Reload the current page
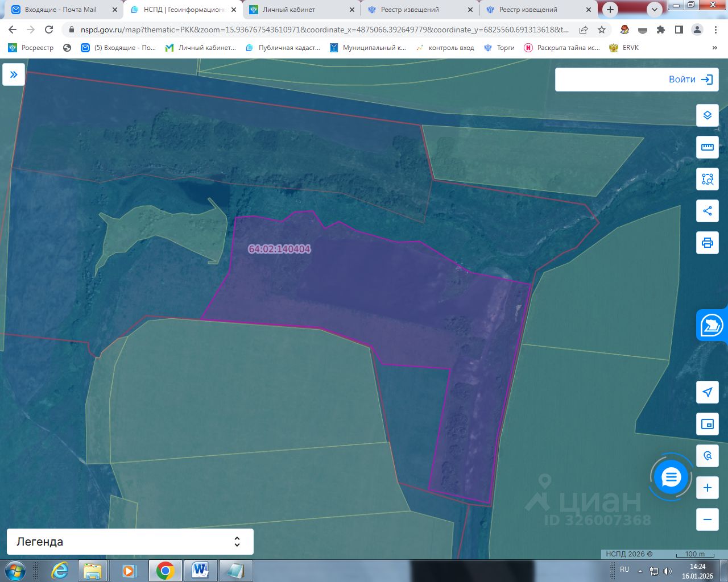The image size is (728, 582). (x=49, y=30)
